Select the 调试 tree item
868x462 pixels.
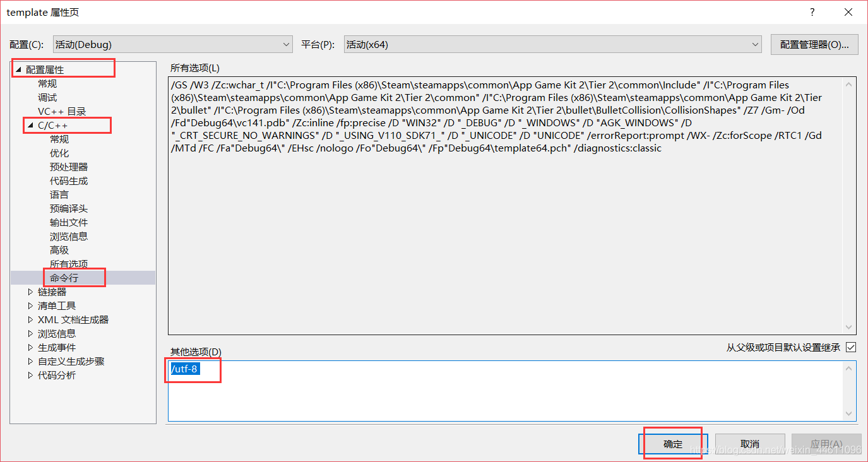(x=47, y=98)
